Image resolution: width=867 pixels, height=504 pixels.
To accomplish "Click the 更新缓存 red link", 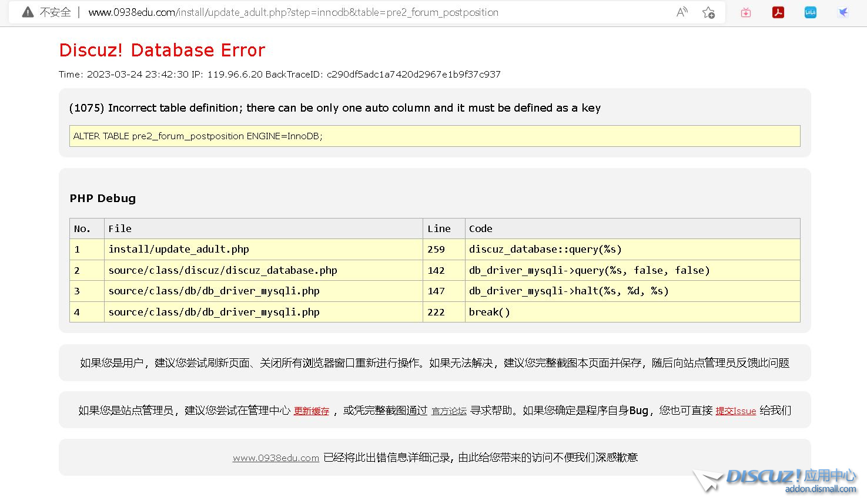I will [x=311, y=411].
